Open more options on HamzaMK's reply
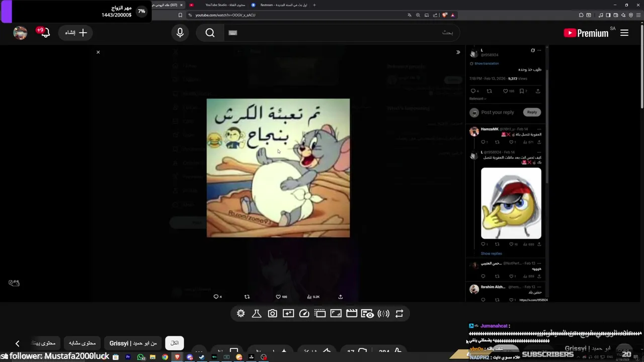The image size is (644, 362). click(x=539, y=129)
